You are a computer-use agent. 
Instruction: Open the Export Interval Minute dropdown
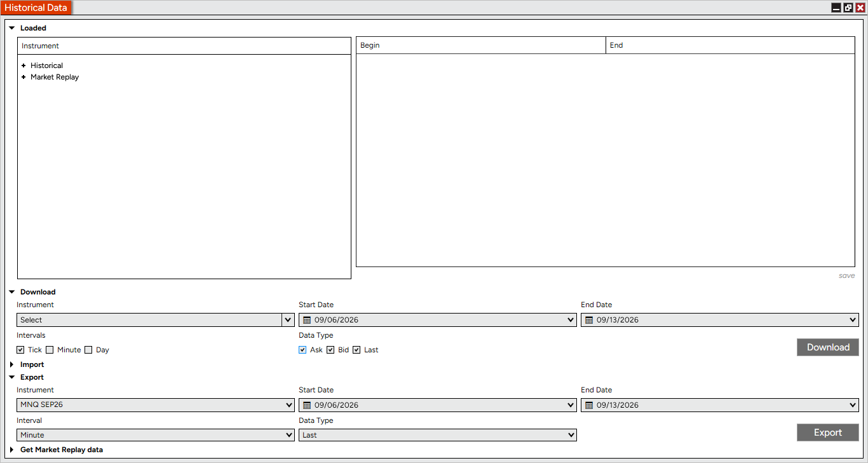[156, 435]
